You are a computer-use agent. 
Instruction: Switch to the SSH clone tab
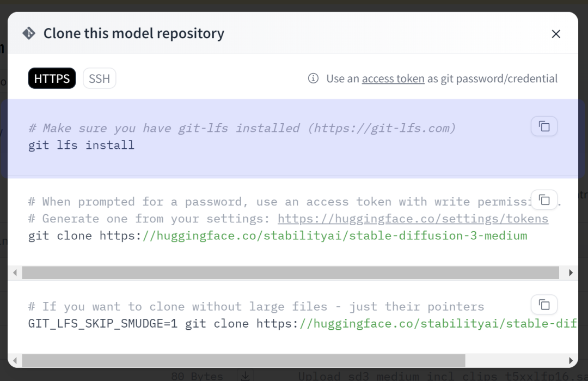pos(100,78)
